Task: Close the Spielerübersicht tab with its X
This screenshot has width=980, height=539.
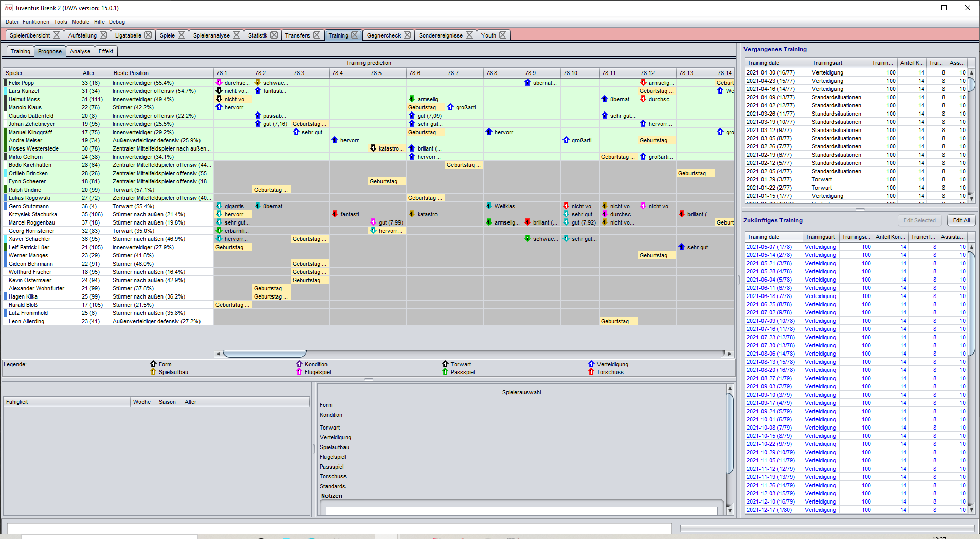Action: pyautogui.click(x=57, y=35)
